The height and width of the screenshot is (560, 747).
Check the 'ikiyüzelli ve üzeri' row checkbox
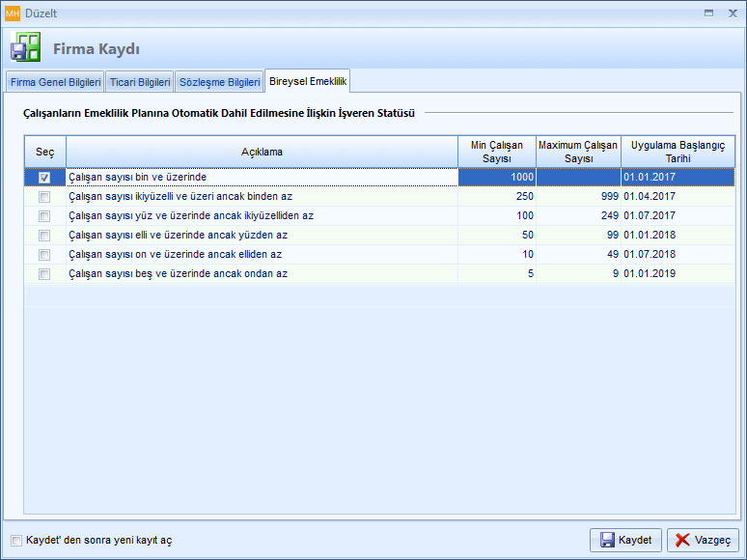point(44,197)
